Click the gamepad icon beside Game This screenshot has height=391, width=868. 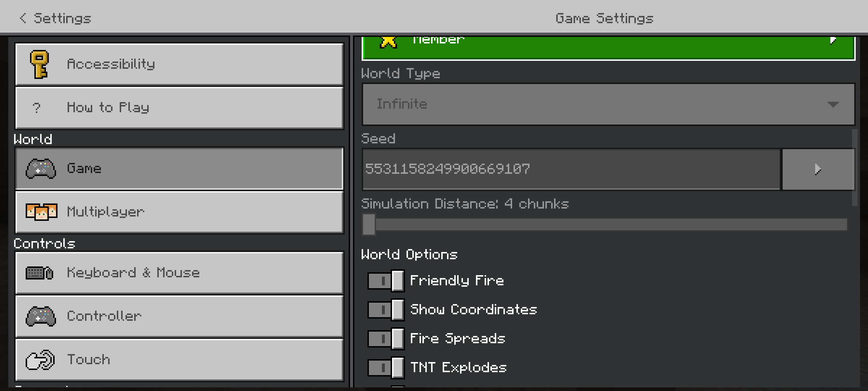coord(41,168)
